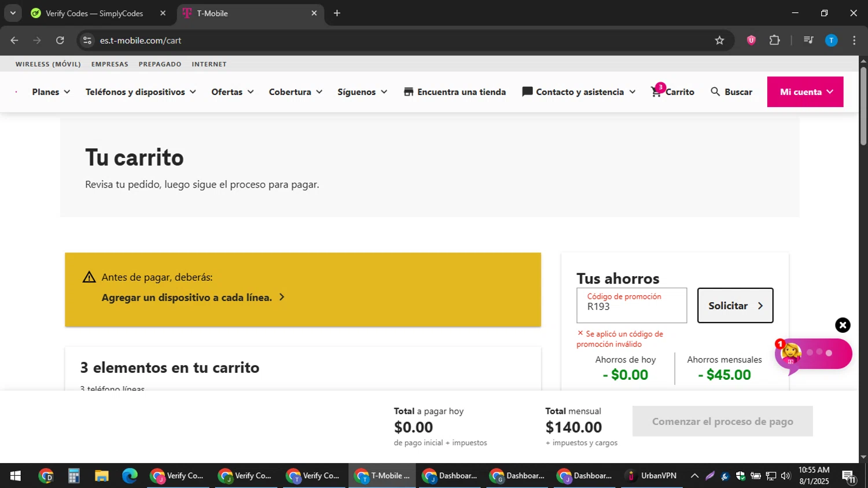Image resolution: width=868 pixels, height=488 pixels.
Task: Click the Solicitar promo button
Action: tap(735, 305)
